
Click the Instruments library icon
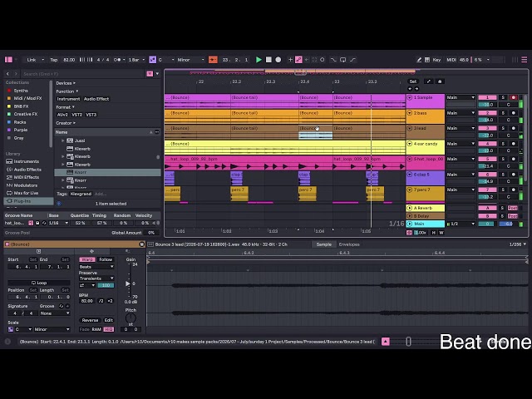point(9,161)
